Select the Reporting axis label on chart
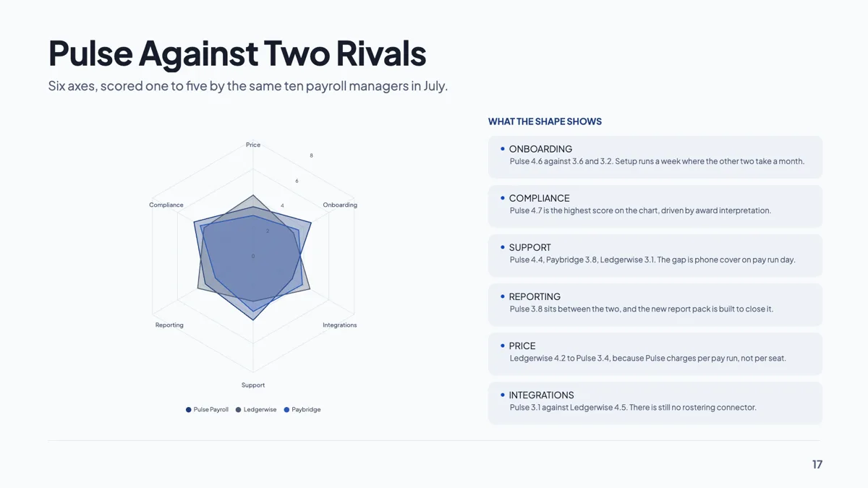 click(169, 325)
